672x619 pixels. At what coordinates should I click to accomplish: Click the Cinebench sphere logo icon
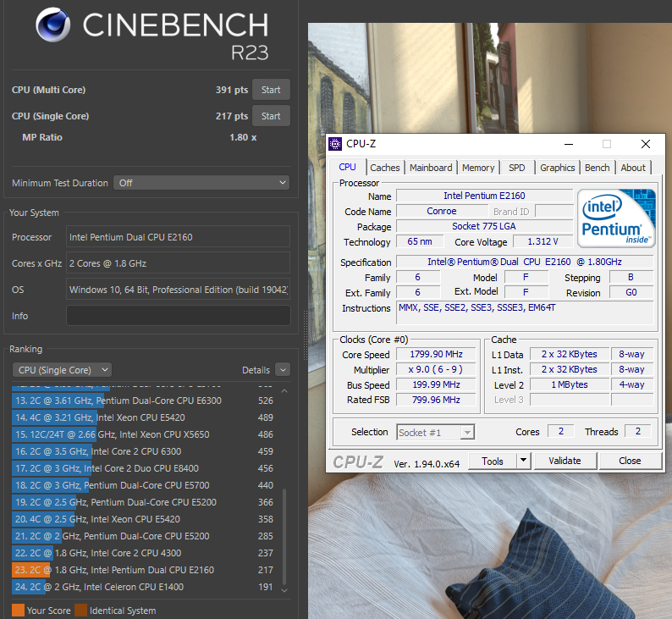[53, 25]
